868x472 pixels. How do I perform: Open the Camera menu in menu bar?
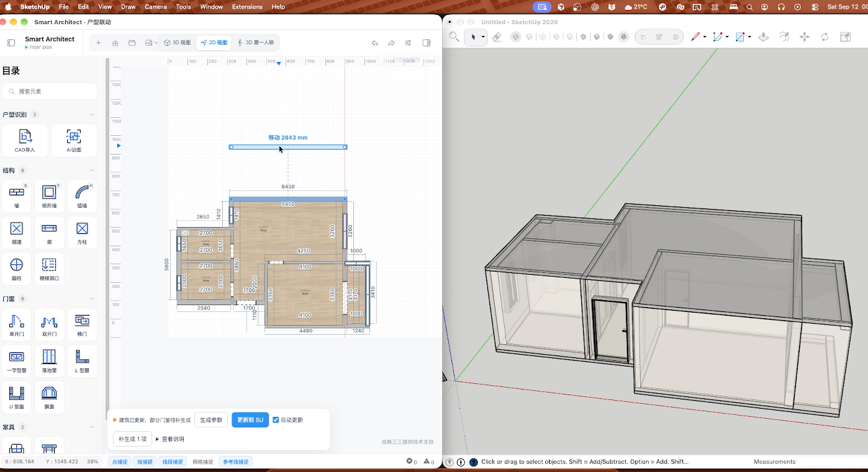[x=156, y=7]
